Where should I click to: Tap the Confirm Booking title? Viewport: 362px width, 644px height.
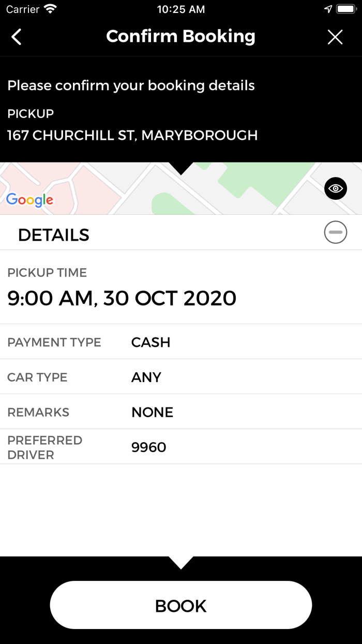[180, 36]
